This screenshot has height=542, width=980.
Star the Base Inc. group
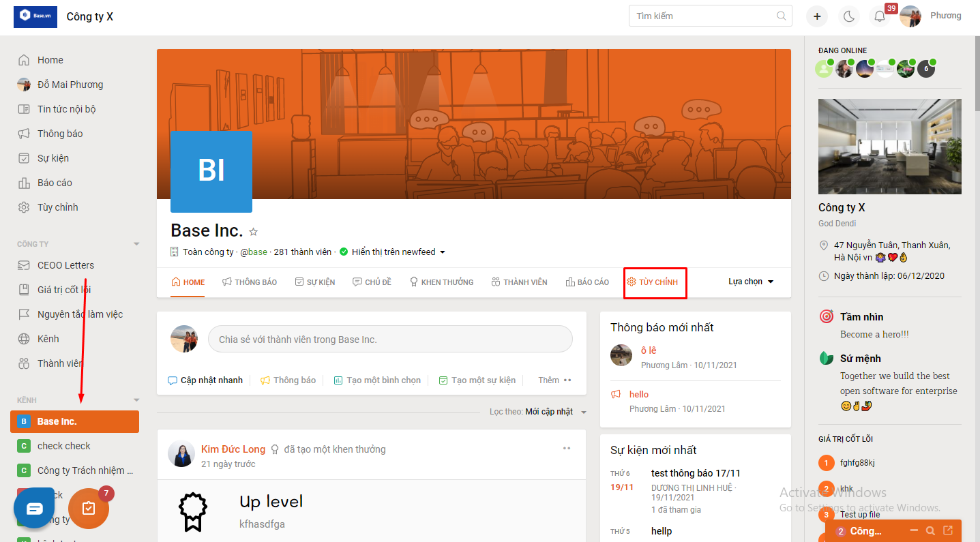pos(254,231)
